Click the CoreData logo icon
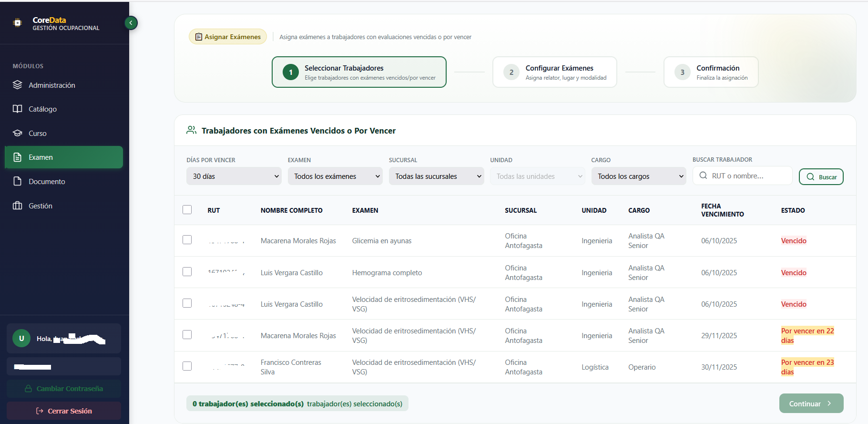868x424 pixels. [18, 23]
